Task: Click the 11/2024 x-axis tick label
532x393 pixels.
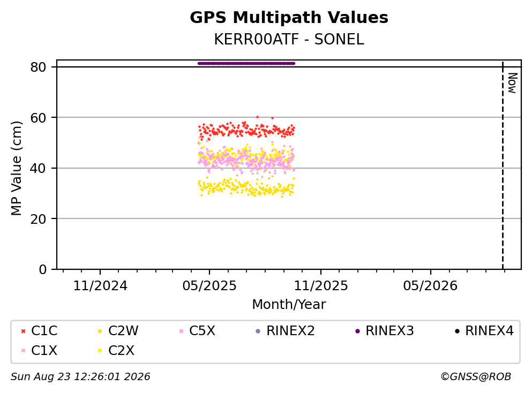Action: click(x=100, y=286)
